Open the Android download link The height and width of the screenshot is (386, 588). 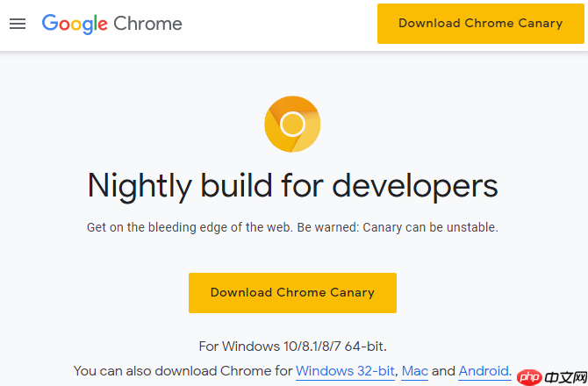click(484, 371)
